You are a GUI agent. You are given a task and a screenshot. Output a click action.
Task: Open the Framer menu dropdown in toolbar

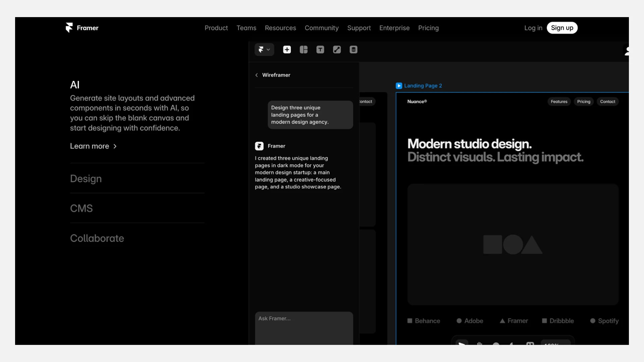coord(264,50)
